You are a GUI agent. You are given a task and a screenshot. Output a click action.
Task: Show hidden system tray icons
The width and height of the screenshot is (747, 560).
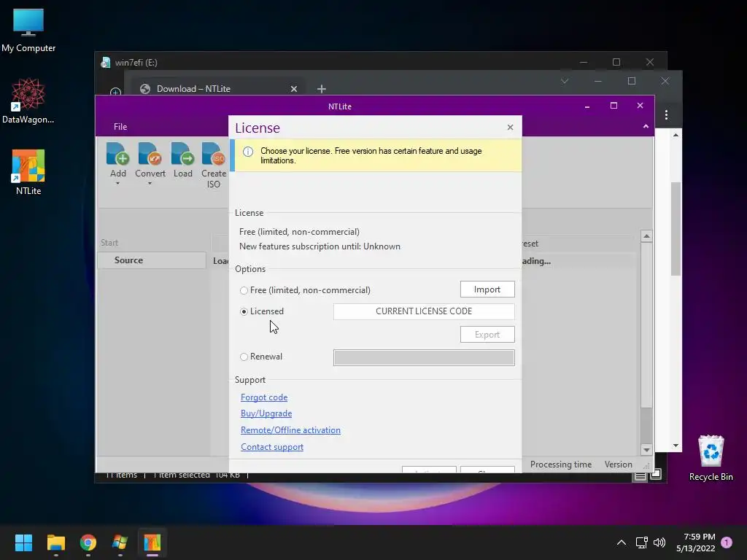[622, 542]
